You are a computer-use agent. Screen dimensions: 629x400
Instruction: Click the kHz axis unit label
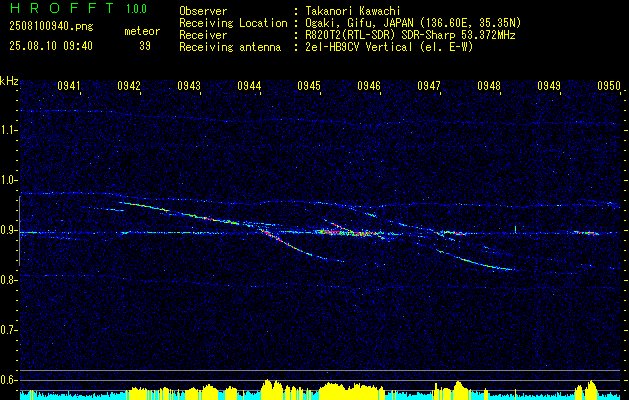point(9,81)
